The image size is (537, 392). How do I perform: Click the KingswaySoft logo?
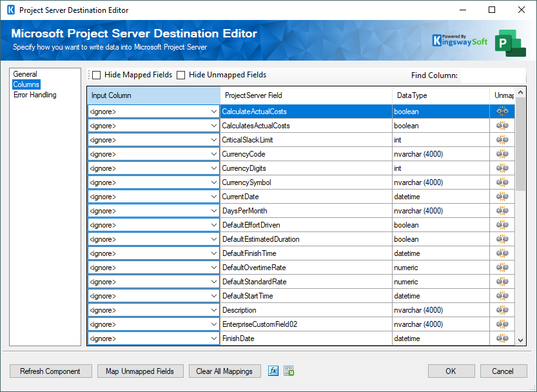(x=460, y=41)
